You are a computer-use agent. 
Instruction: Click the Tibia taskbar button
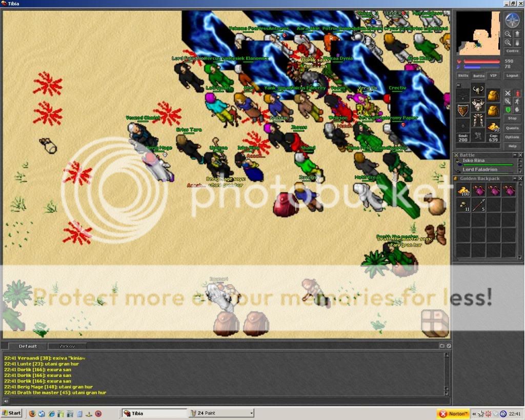click(x=154, y=413)
